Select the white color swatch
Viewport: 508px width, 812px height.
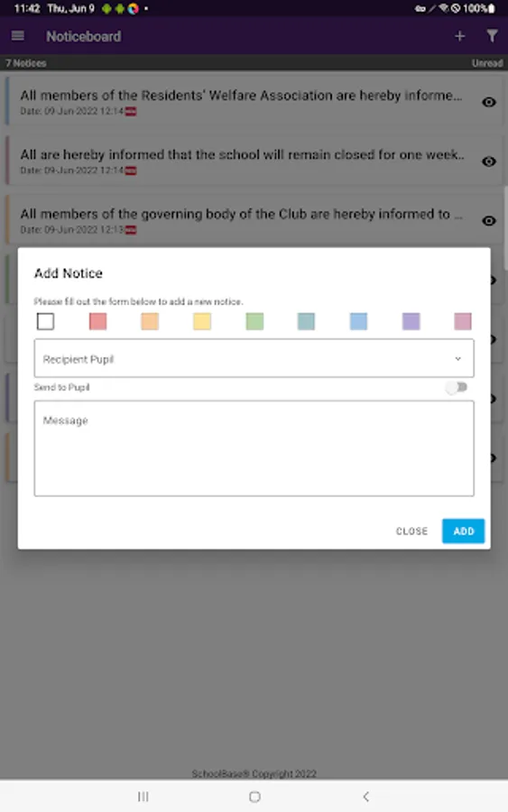point(46,321)
